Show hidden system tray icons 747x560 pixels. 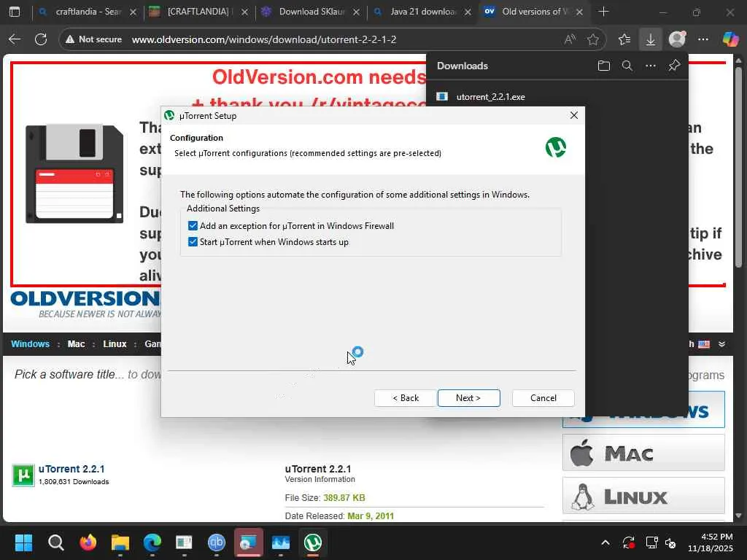[x=605, y=542]
